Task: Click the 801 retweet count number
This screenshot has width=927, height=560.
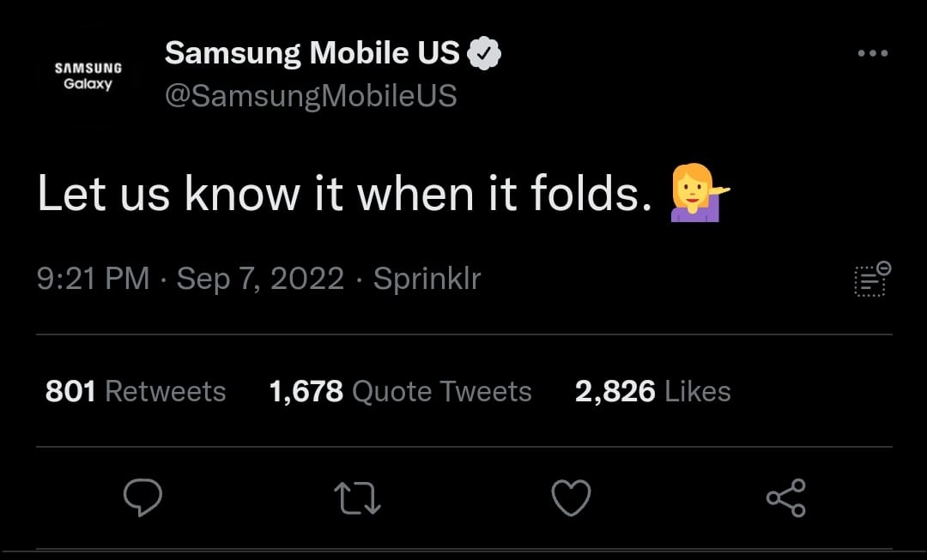Action: click(x=70, y=392)
